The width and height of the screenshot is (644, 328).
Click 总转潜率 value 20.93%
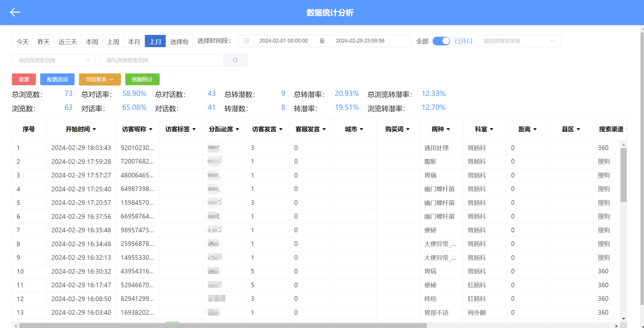[347, 94]
